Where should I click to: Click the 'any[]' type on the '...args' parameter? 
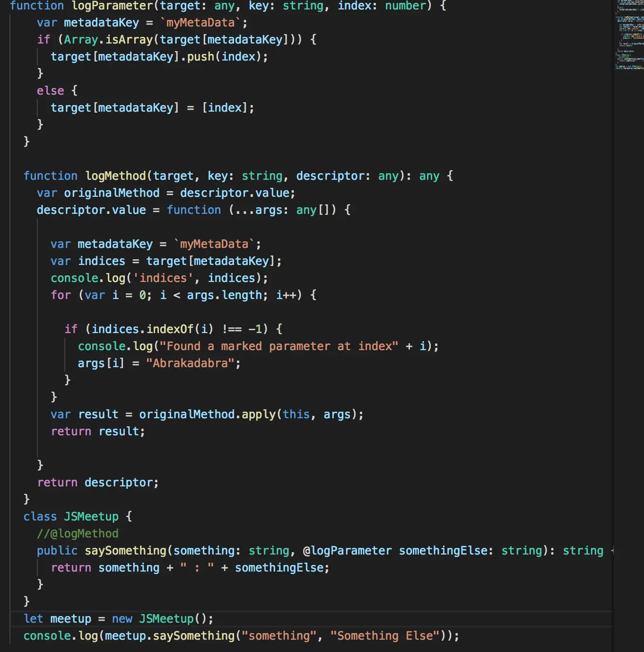click(313, 210)
